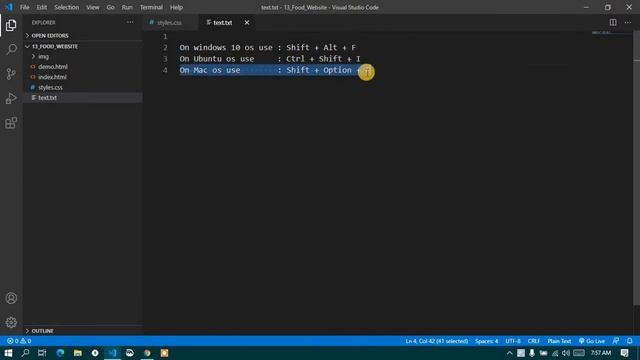Screen dimensions: 640x360
Task: Expand the Outline section
Action: pyautogui.click(x=82, y=331)
